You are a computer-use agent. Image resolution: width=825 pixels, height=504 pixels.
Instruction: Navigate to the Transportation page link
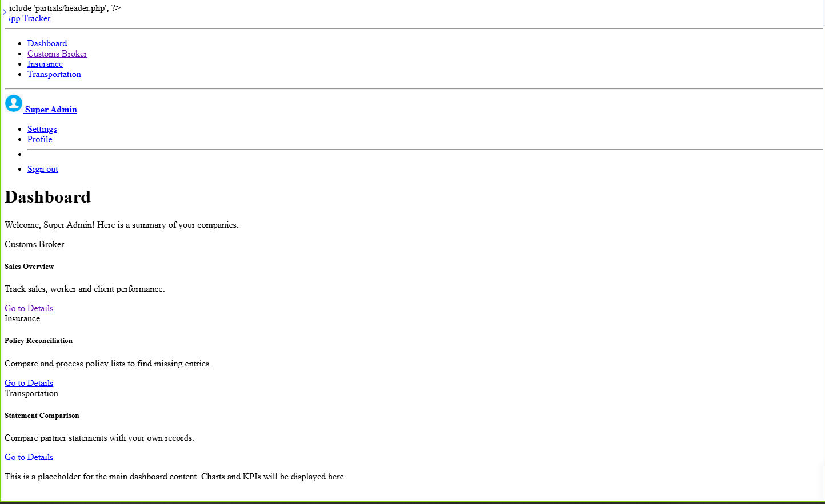[54, 74]
